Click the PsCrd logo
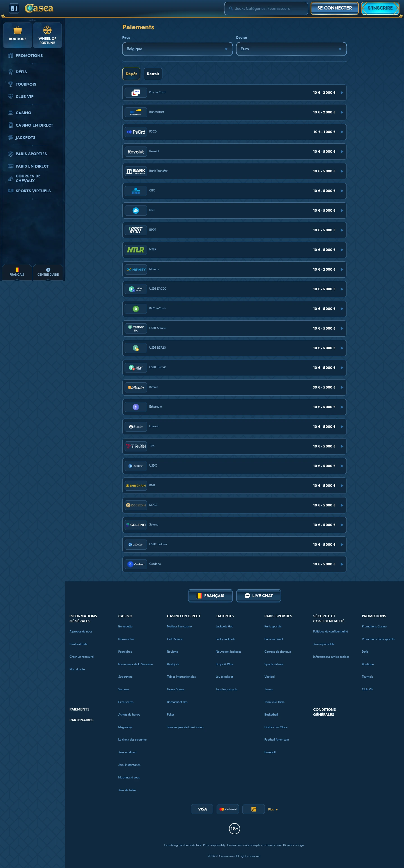This screenshot has width=404, height=868. [x=136, y=132]
